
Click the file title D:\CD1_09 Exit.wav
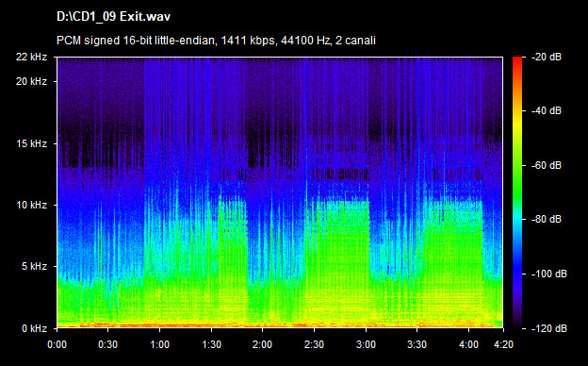point(114,17)
